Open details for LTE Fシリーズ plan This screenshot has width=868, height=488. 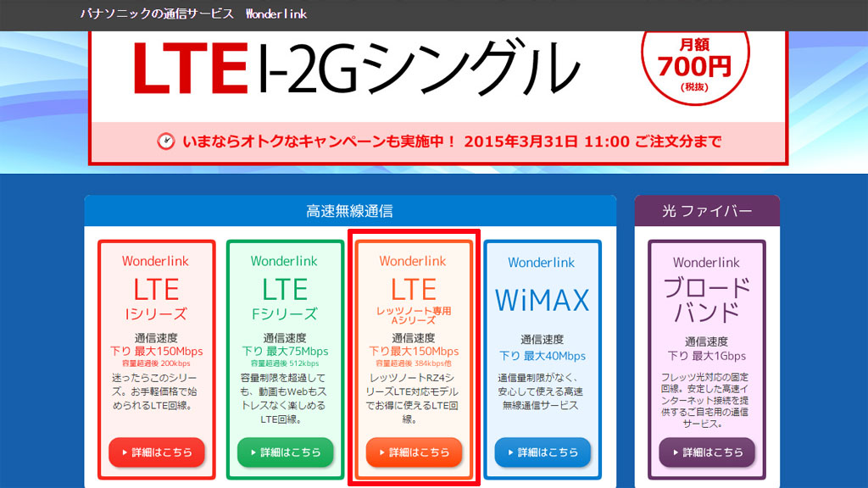tap(285, 452)
